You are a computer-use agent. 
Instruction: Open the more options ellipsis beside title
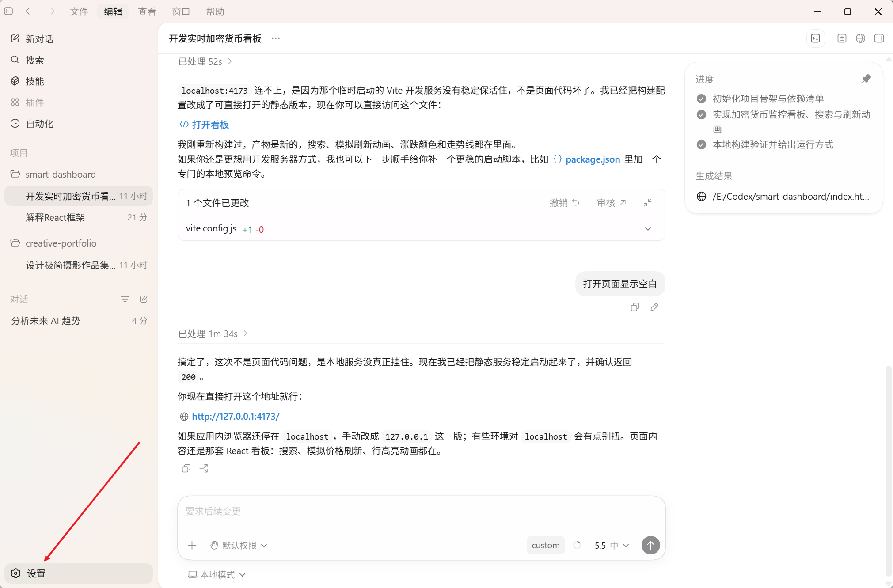click(276, 38)
